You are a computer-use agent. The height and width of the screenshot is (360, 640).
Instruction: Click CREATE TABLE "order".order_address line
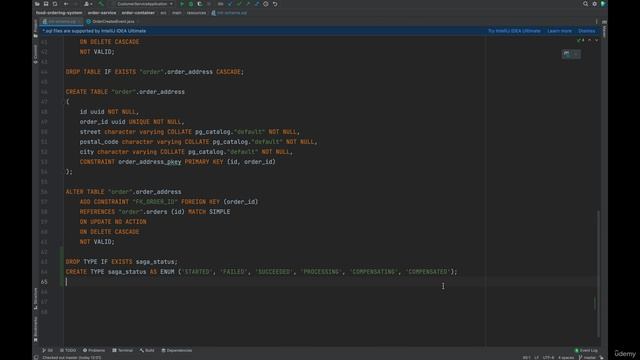[125, 92]
